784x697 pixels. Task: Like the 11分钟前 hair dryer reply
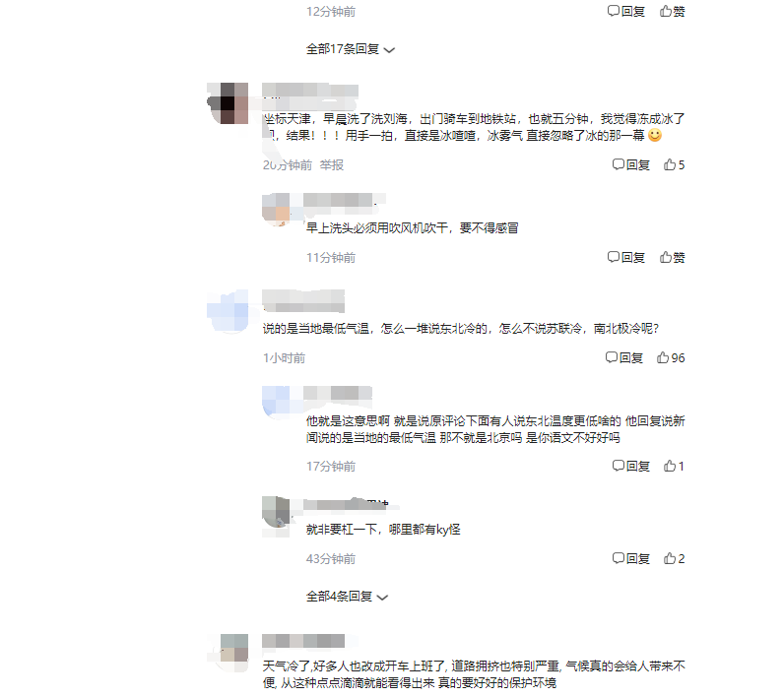pyautogui.click(x=672, y=257)
